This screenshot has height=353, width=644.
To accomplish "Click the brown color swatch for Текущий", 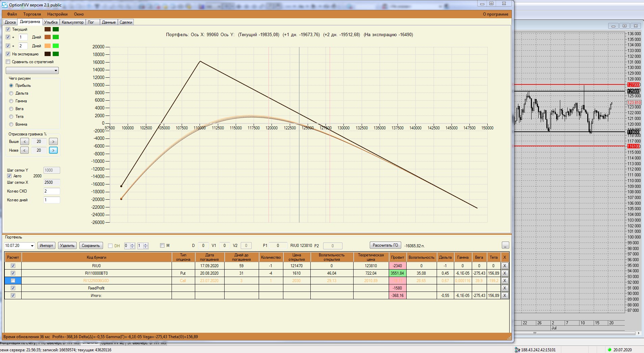I will click(x=48, y=29).
